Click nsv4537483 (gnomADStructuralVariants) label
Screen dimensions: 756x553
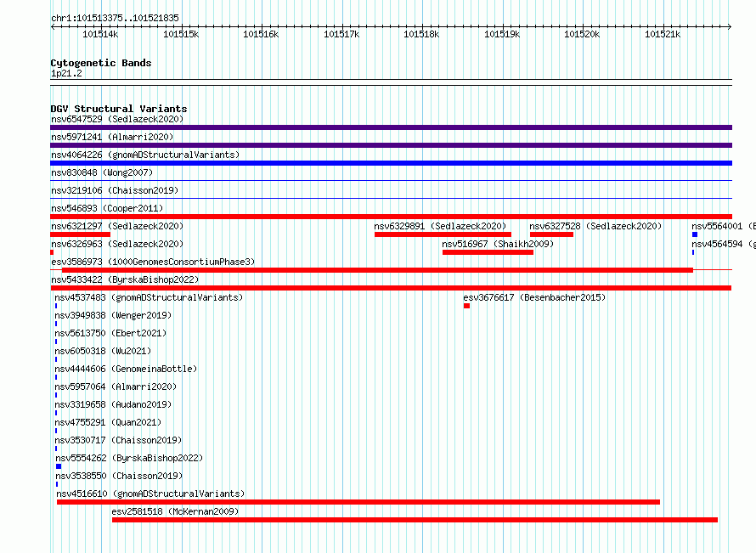(149, 297)
